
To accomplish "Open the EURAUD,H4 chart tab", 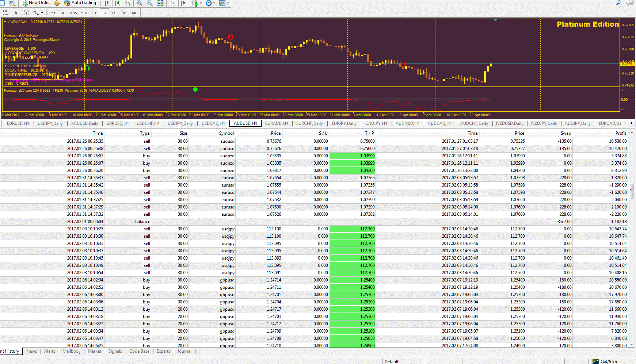I will click(x=277, y=123).
